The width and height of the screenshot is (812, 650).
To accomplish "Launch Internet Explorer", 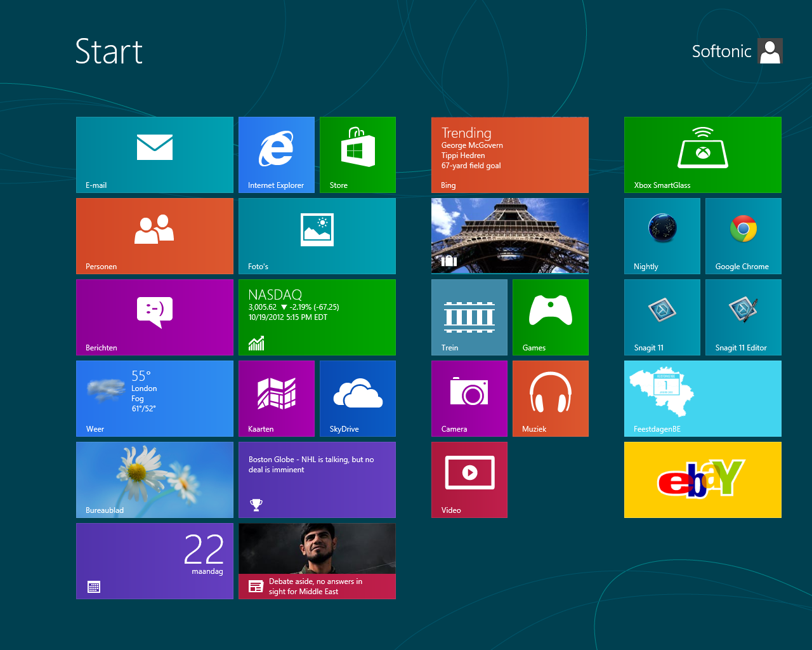I will (x=276, y=154).
